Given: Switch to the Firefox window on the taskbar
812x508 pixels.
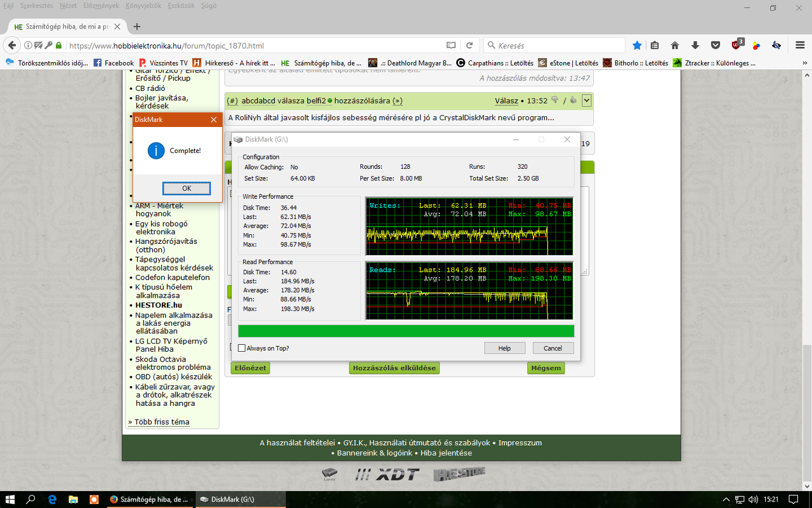Looking at the screenshot, I should pyautogui.click(x=149, y=499).
